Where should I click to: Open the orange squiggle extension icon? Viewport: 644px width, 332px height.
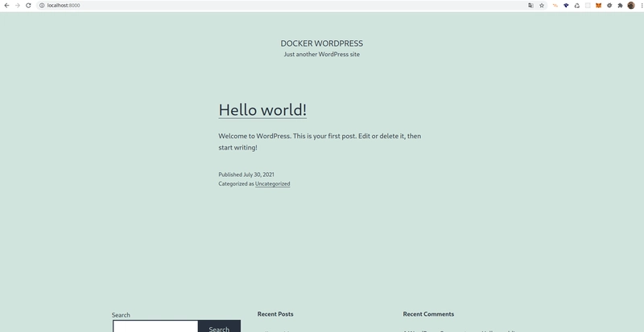(x=555, y=6)
